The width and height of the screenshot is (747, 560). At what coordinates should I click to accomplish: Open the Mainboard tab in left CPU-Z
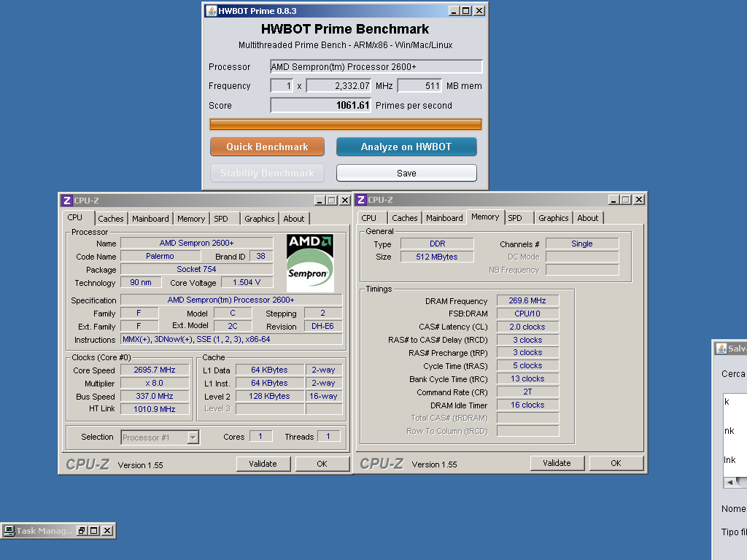click(150, 219)
